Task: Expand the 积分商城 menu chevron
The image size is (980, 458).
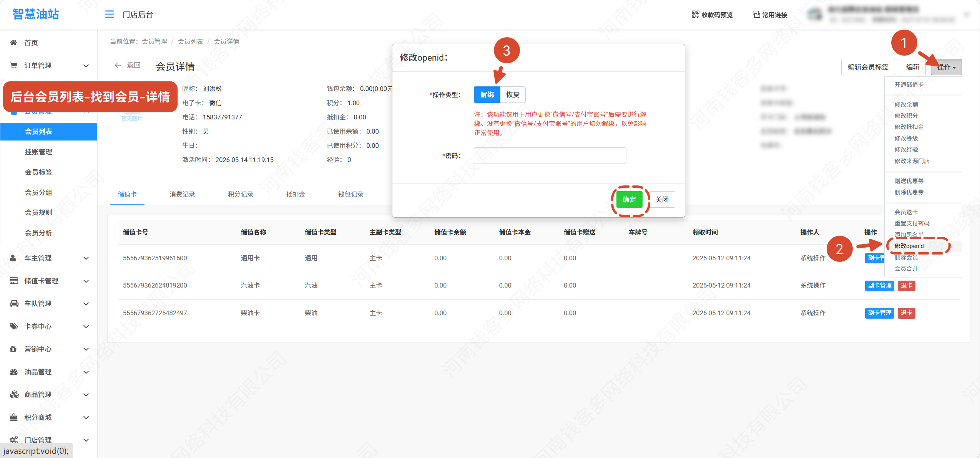Action: (86, 417)
